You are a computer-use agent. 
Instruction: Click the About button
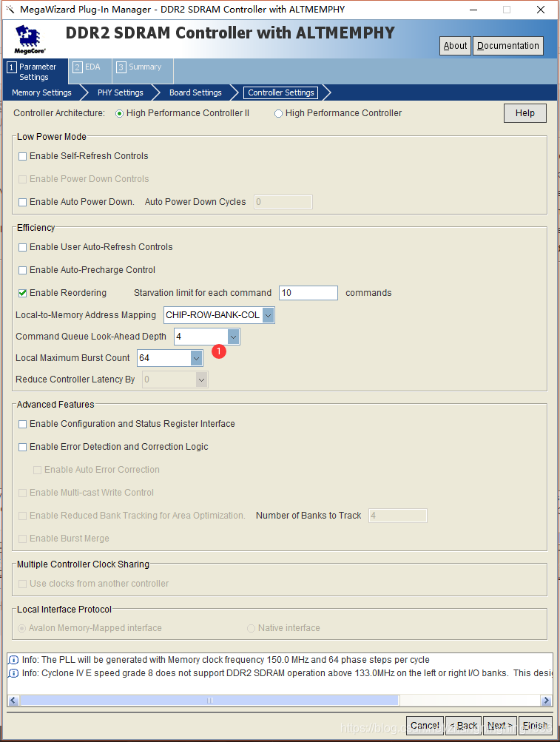[x=455, y=46]
